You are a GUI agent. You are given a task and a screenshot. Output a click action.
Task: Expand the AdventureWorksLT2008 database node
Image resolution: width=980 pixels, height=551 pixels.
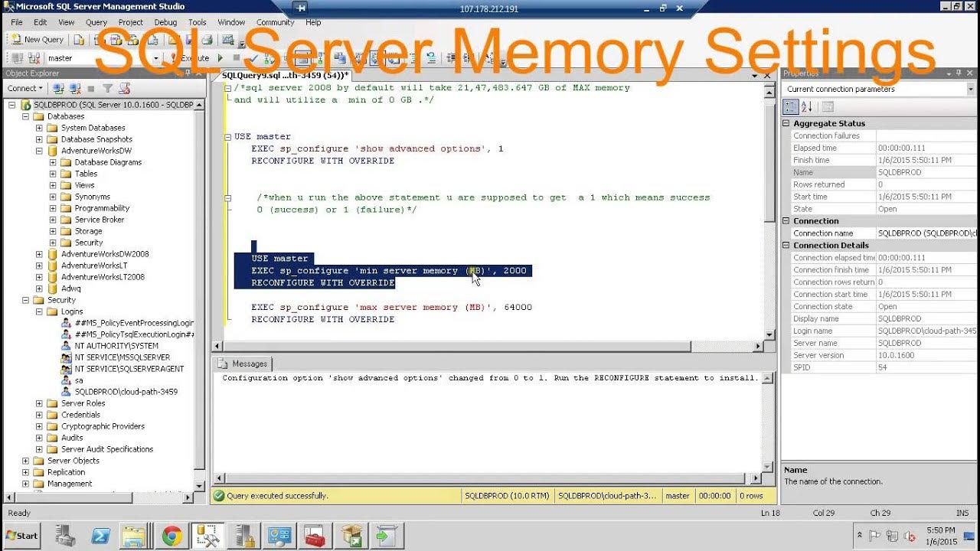pos(39,277)
